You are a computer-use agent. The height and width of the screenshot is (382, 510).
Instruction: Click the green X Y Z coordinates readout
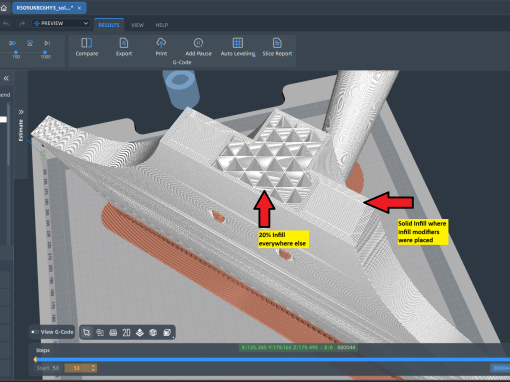[x=298, y=347]
